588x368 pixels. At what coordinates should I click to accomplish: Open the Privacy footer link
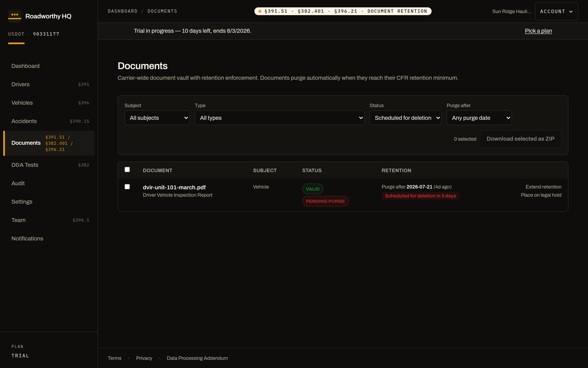coord(144,358)
